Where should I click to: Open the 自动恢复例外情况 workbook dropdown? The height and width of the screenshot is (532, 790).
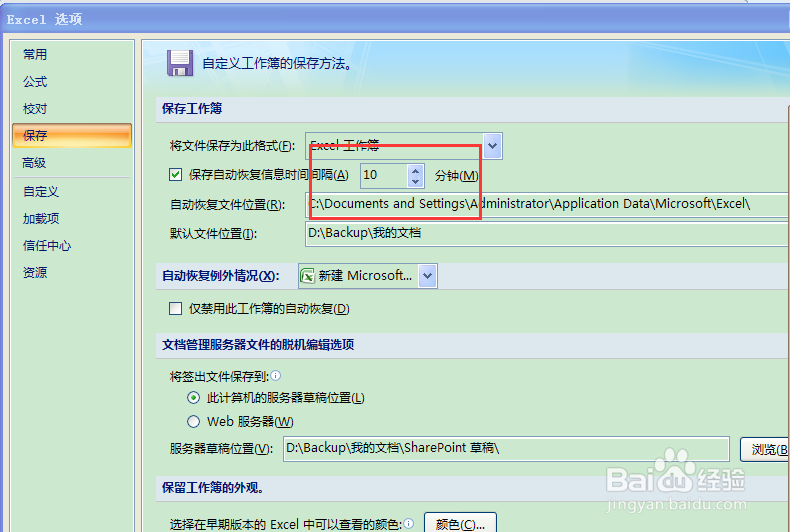tap(427, 276)
